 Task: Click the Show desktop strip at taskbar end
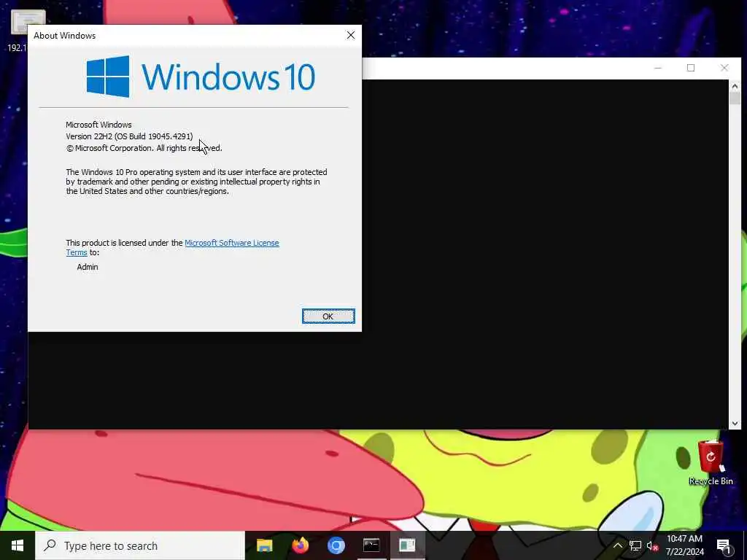click(745, 545)
